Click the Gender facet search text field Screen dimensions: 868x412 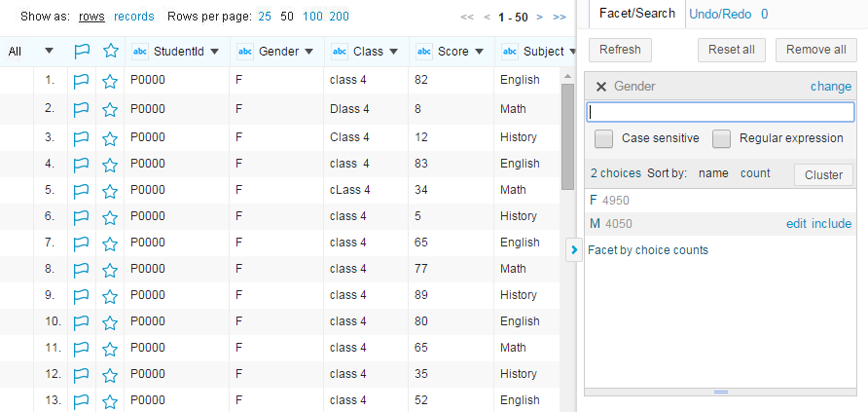tap(720, 112)
